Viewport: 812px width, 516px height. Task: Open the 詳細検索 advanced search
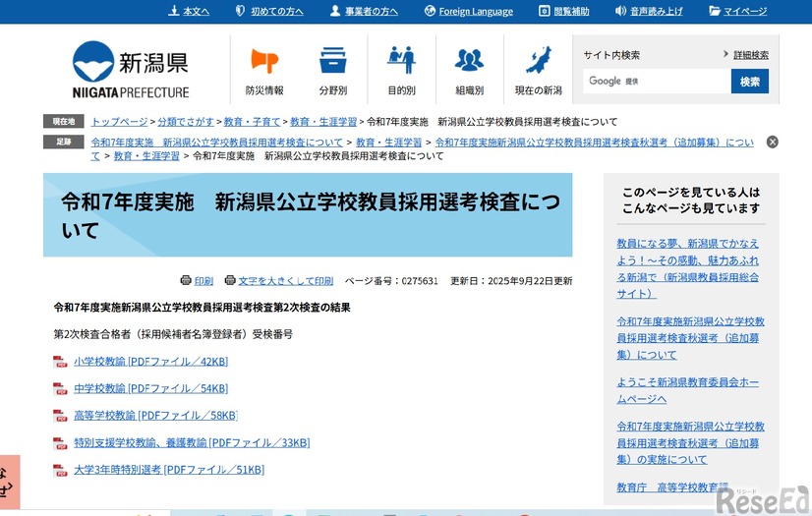(x=751, y=55)
